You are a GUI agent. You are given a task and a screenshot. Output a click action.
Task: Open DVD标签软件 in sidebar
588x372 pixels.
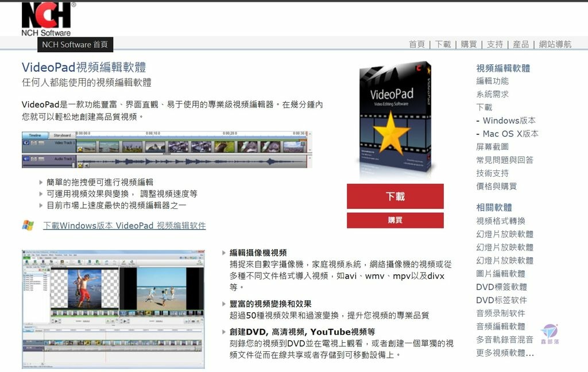pyautogui.click(x=501, y=300)
